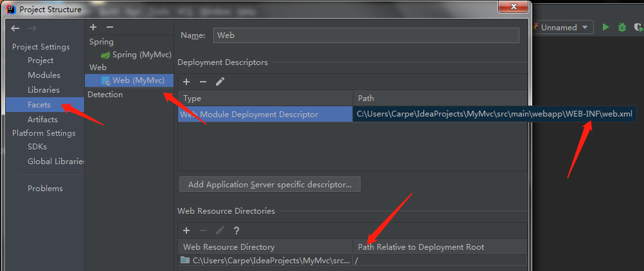Click the Spring leaf icon
This screenshot has height=271, width=644.
(105, 55)
